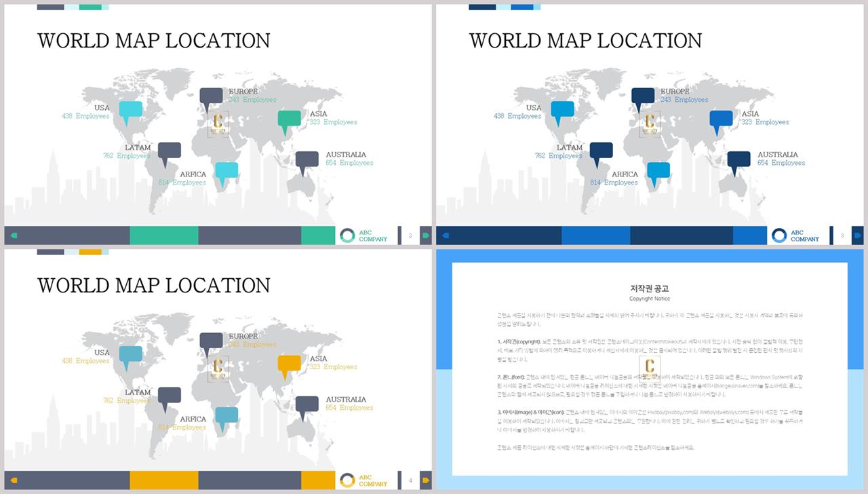This screenshot has height=494, width=868.
Task: Click page number 2 in teal slide footer
Action: (x=410, y=236)
